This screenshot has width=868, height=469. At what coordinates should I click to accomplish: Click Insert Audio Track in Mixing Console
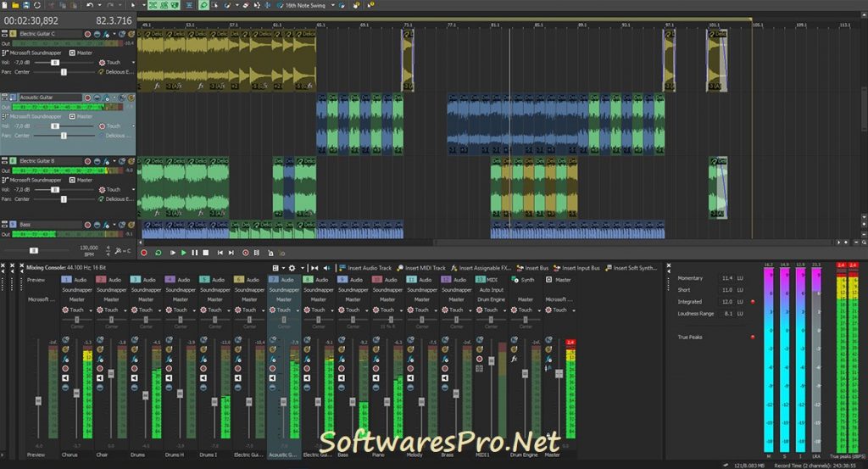point(364,268)
